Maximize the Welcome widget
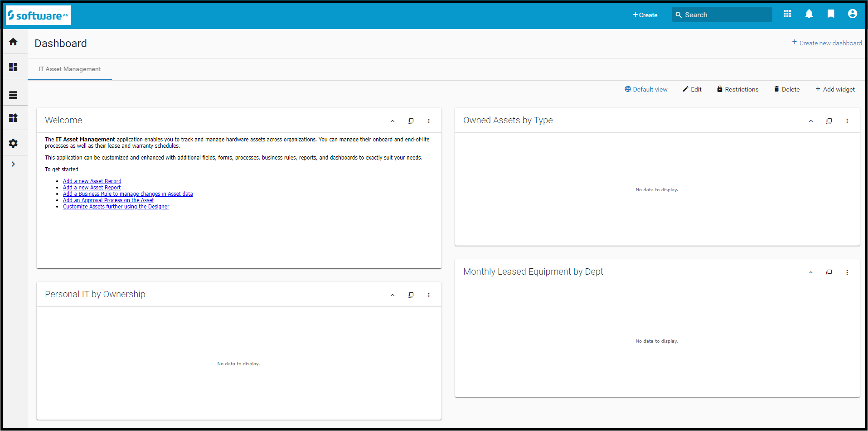The height and width of the screenshot is (431, 868). (411, 121)
